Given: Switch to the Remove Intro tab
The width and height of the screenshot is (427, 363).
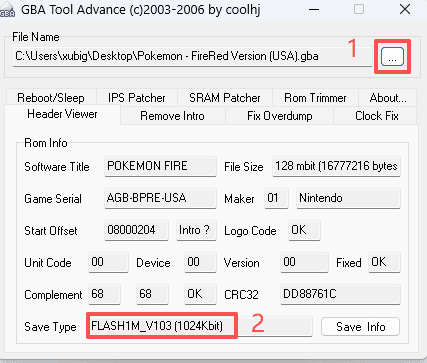Looking at the screenshot, I should [x=173, y=116].
